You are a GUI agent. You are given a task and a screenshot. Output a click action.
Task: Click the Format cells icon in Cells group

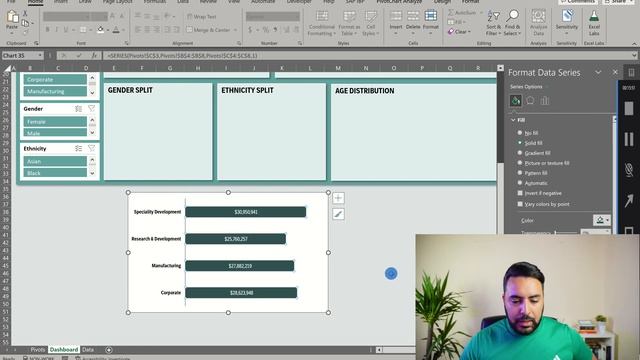click(x=430, y=16)
